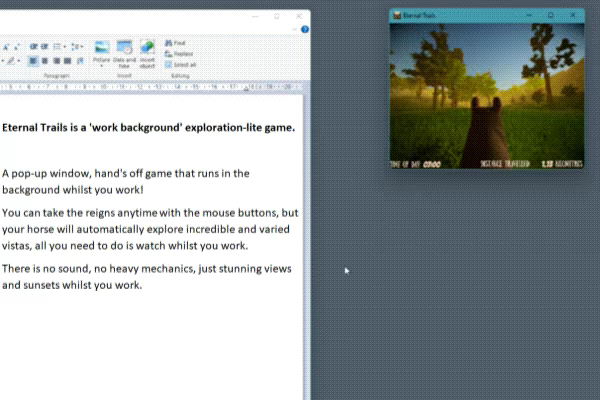Open WordPad help icon
600x400 pixels.
click(x=305, y=29)
